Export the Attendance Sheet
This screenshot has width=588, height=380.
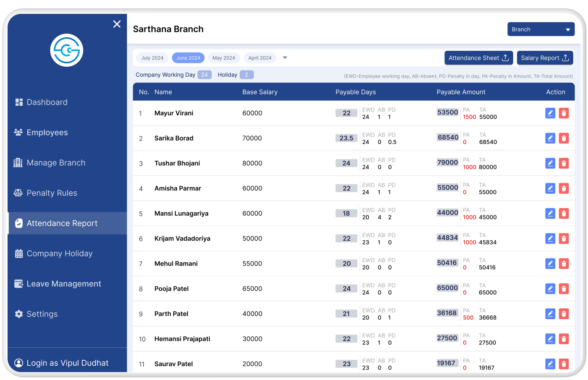pyautogui.click(x=478, y=58)
